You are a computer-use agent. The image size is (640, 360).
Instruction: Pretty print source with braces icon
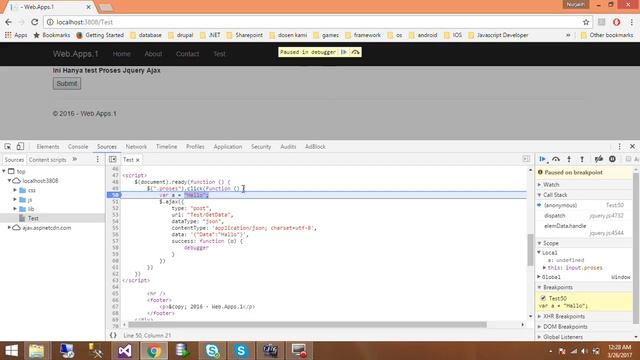pos(113,336)
